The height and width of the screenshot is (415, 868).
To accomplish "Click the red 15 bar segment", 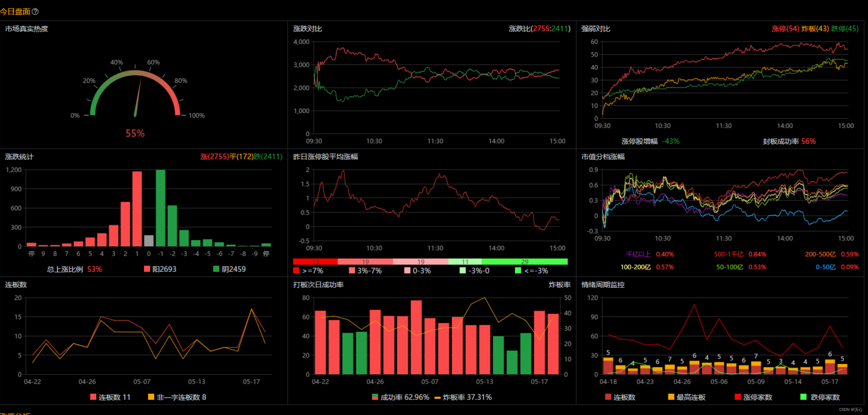I will (315, 261).
